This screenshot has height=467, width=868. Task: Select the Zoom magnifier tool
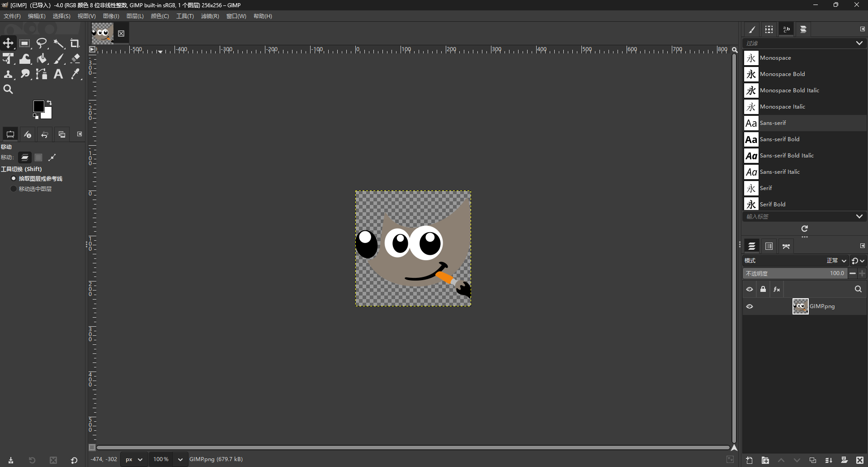(x=8, y=90)
